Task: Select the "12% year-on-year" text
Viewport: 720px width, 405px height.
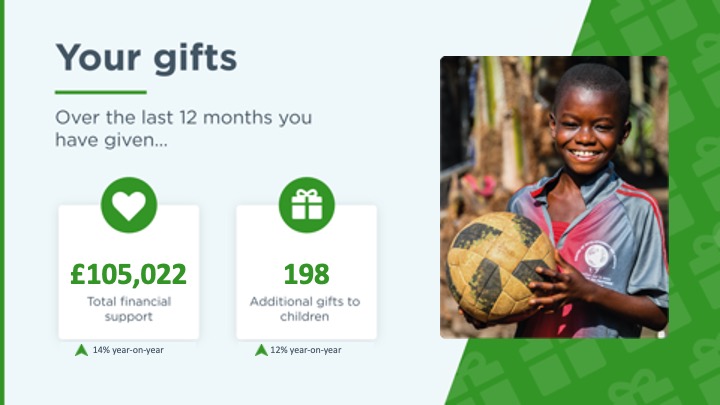Action: [x=305, y=350]
